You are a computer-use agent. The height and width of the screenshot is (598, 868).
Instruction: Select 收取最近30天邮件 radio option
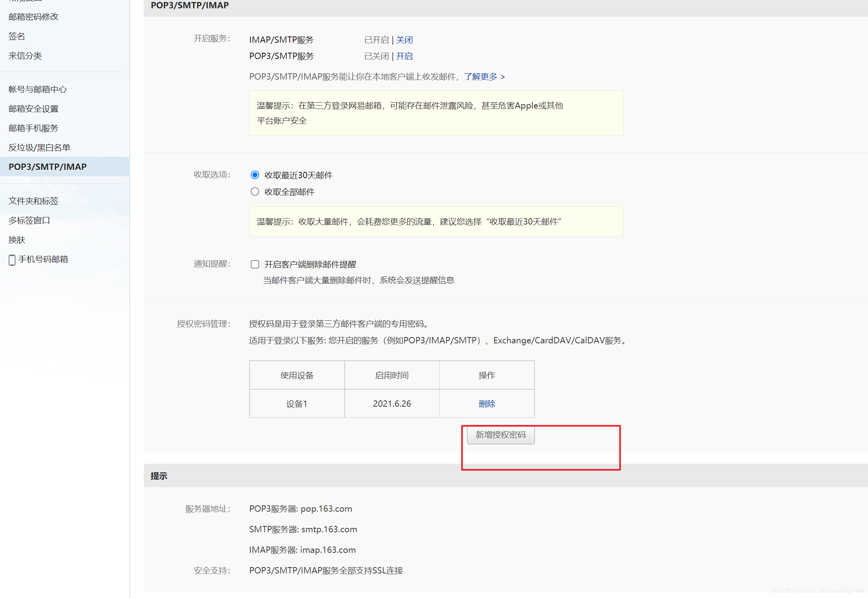pos(255,175)
